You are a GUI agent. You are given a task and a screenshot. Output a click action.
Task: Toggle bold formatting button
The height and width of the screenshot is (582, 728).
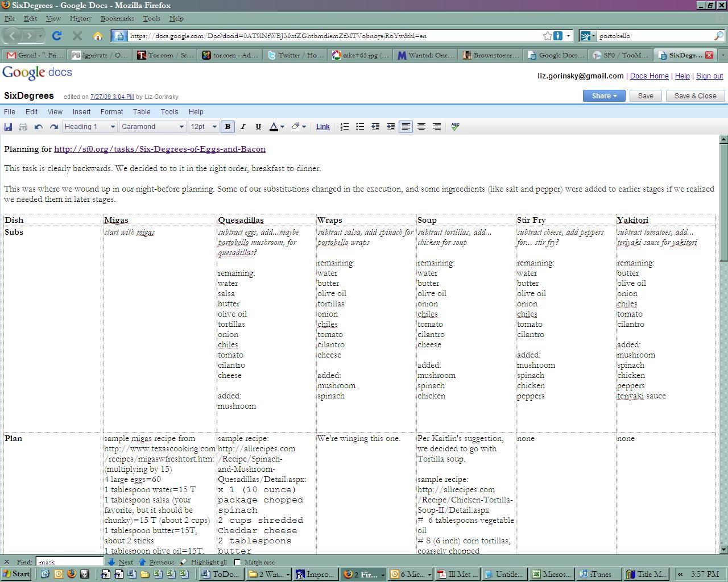coord(227,127)
